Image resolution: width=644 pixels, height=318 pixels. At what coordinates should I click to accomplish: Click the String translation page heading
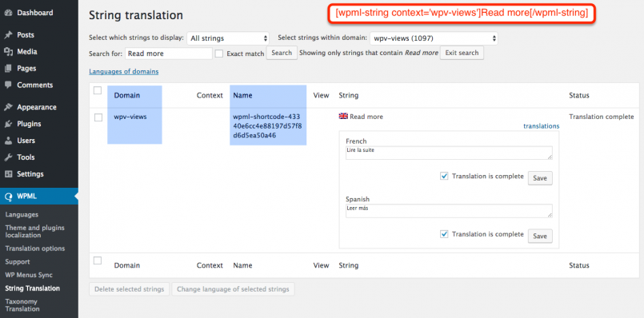pos(136,15)
